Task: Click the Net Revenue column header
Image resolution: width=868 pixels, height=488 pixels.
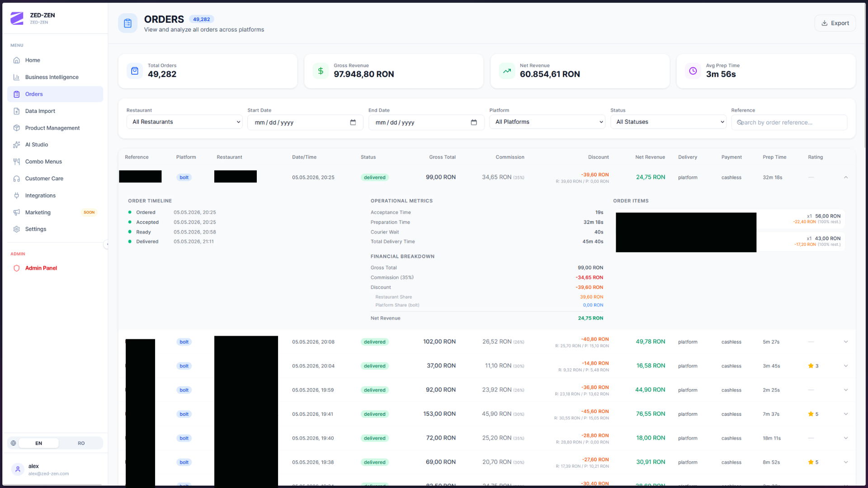Action: 650,157
